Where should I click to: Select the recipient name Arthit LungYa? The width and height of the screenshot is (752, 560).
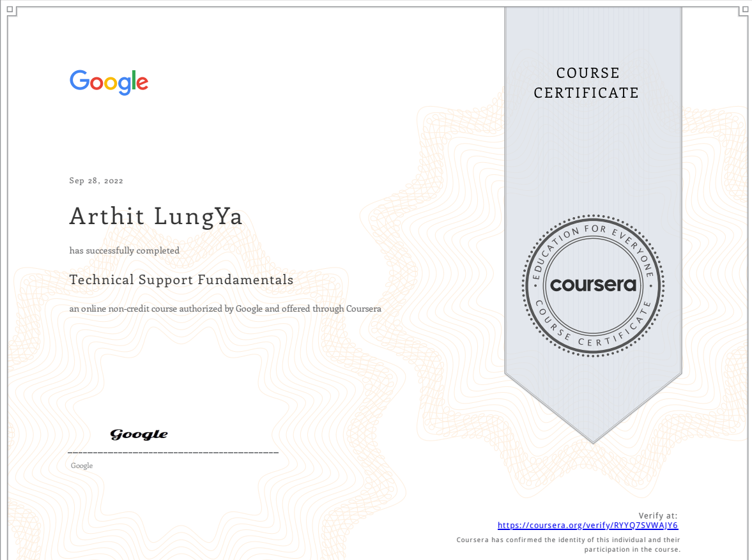tap(156, 217)
